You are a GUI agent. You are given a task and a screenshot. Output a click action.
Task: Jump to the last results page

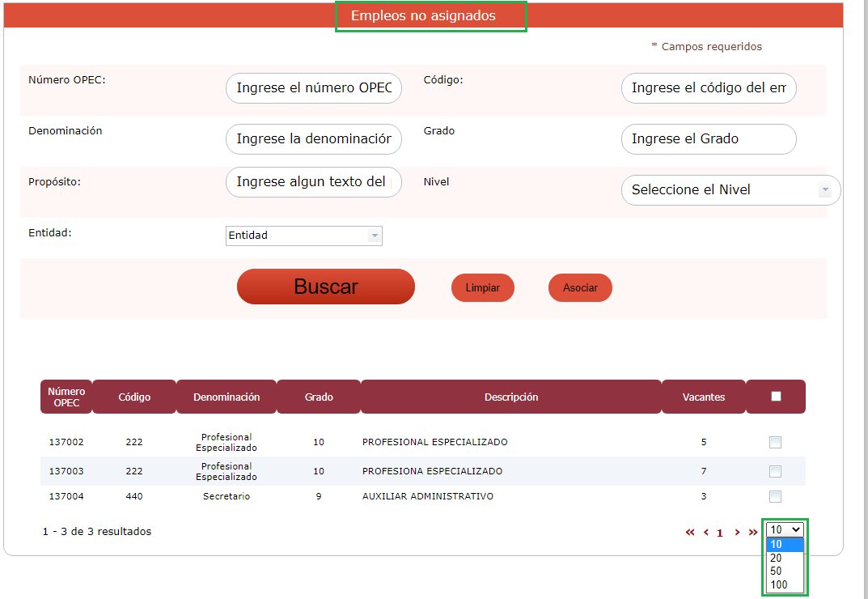tap(752, 533)
